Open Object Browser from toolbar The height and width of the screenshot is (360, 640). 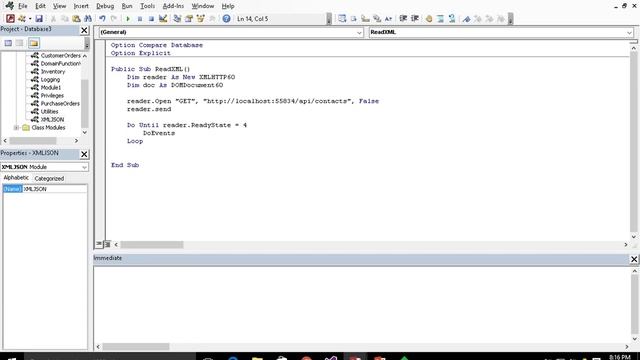tap(200, 19)
